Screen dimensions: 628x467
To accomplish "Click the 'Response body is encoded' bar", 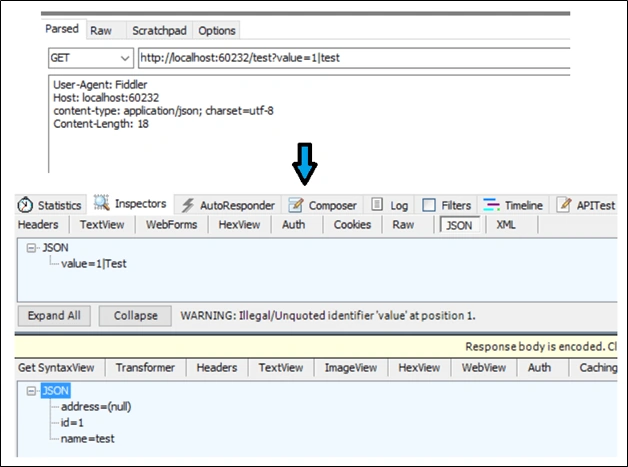I will [x=316, y=346].
